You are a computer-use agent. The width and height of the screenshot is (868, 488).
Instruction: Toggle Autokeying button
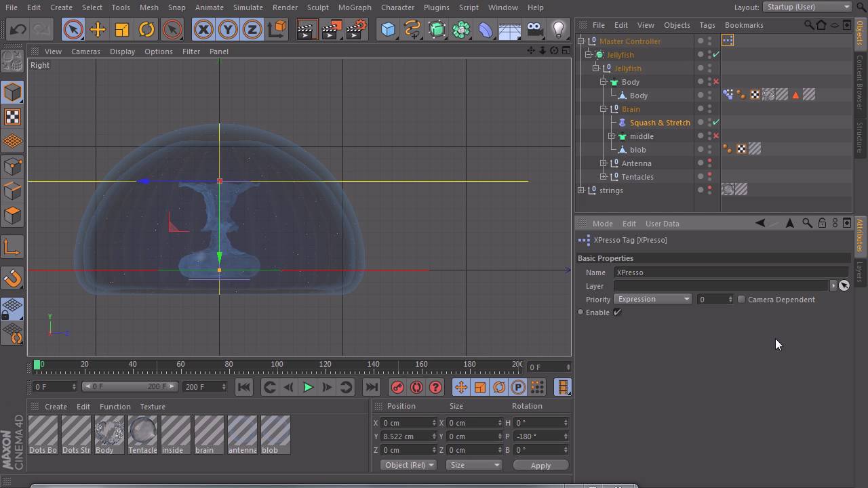point(417,387)
